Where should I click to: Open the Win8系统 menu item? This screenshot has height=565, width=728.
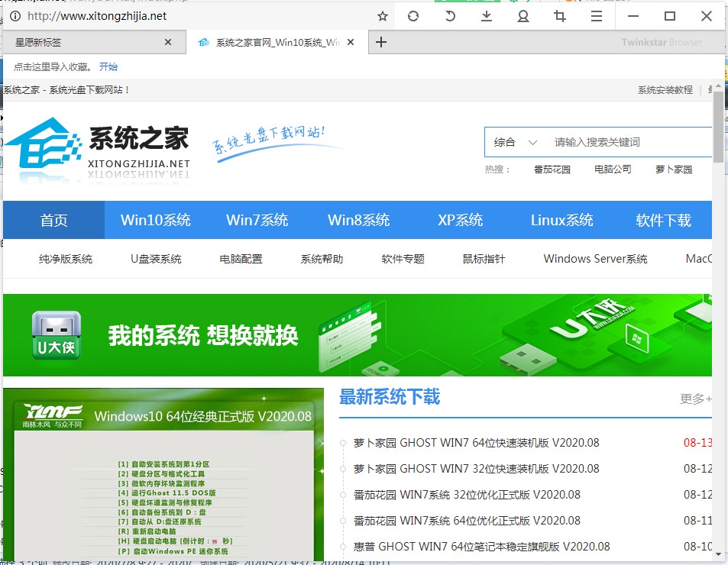(359, 220)
